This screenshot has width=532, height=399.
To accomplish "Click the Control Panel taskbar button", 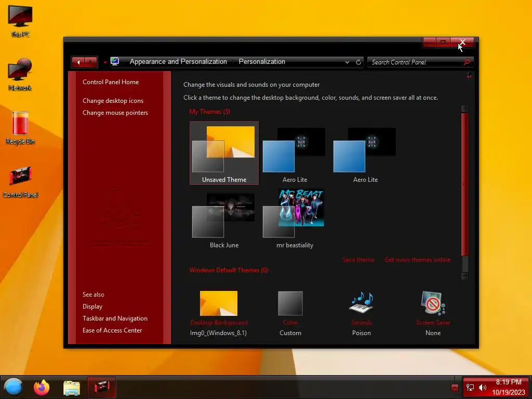I will pyautogui.click(x=101, y=387).
